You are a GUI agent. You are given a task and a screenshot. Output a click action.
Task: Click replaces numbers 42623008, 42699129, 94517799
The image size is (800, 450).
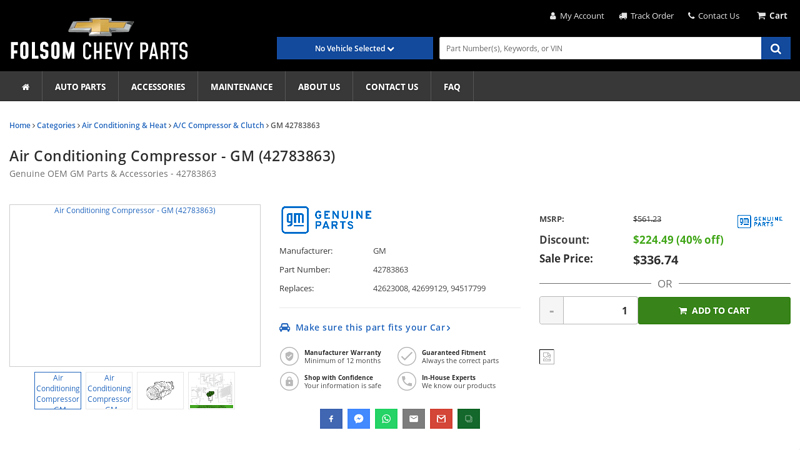click(429, 289)
